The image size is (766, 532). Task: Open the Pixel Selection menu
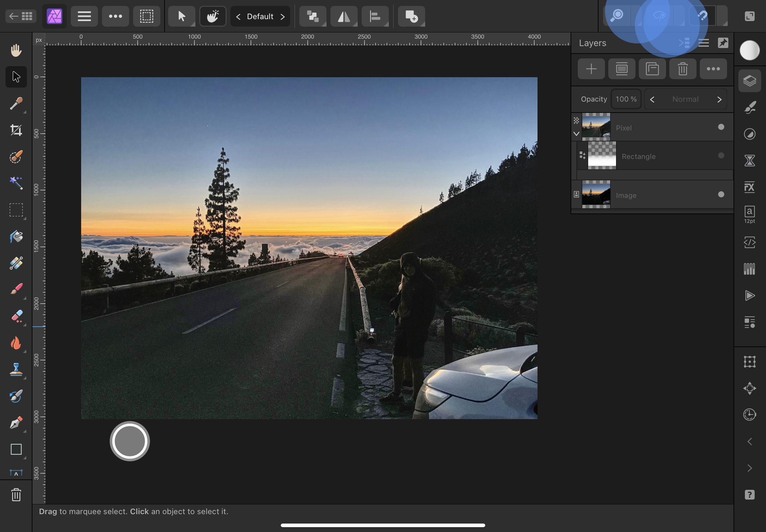tap(146, 16)
